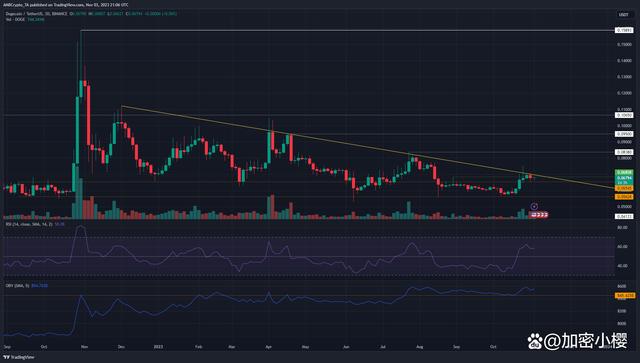Viewport: 640px width, 363px height.
Task: Click the 0.08380 price level label
Action: tap(624, 152)
